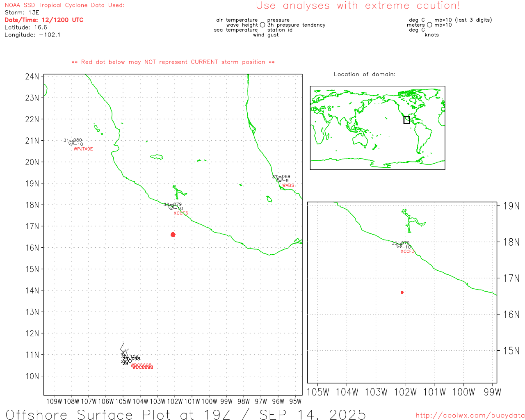Click the 'knots' legend label
Viewport: 525px width, 420px height.
click(432, 35)
